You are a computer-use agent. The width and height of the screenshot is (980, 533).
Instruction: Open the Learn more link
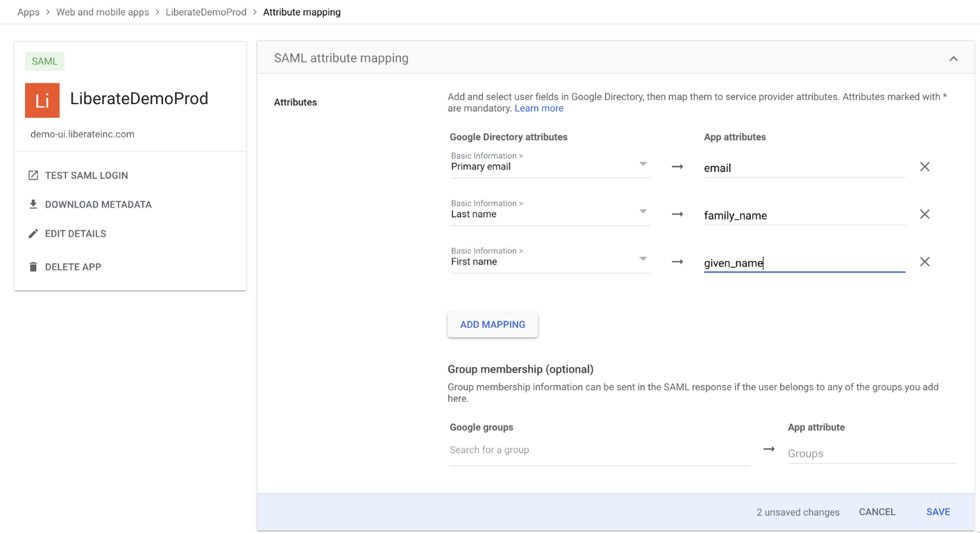pyautogui.click(x=539, y=108)
